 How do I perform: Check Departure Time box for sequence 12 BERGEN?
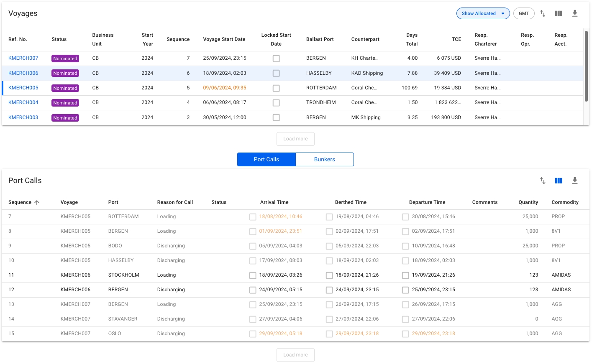pyautogui.click(x=405, y=290)
